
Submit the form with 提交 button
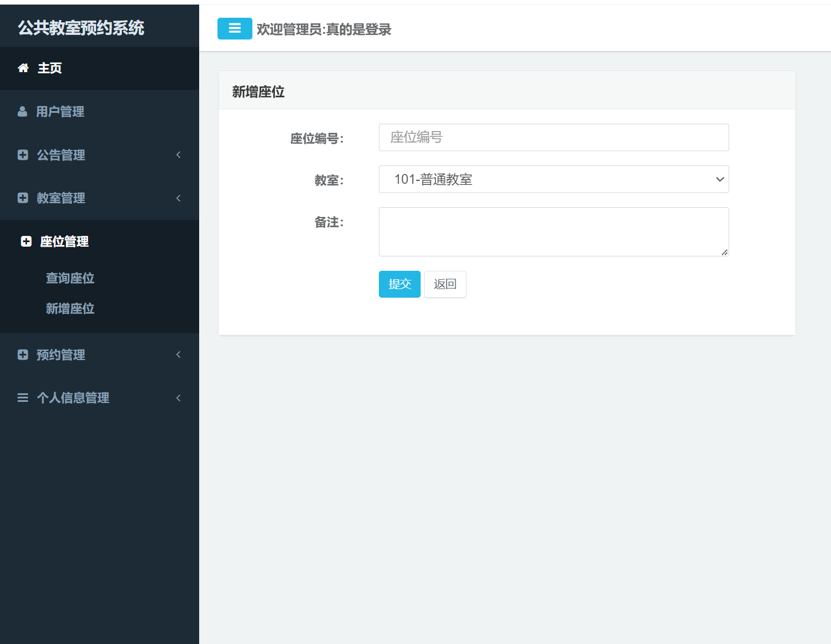coord(399,284)
